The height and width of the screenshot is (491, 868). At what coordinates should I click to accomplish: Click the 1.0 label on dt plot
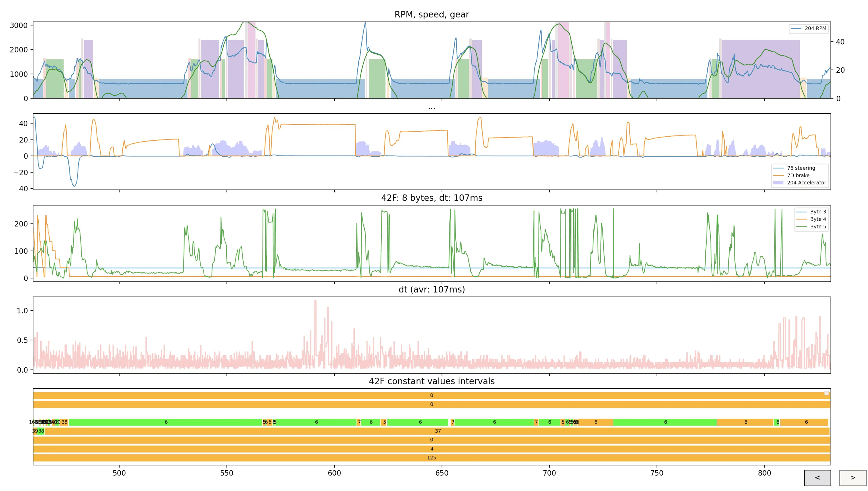pos(22,311)
